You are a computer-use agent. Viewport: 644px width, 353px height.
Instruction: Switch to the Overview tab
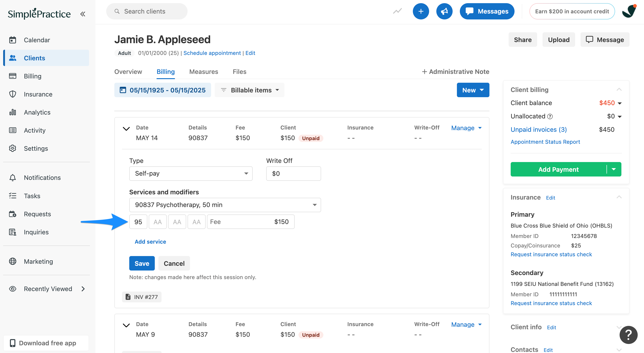(x=128, y=72)
